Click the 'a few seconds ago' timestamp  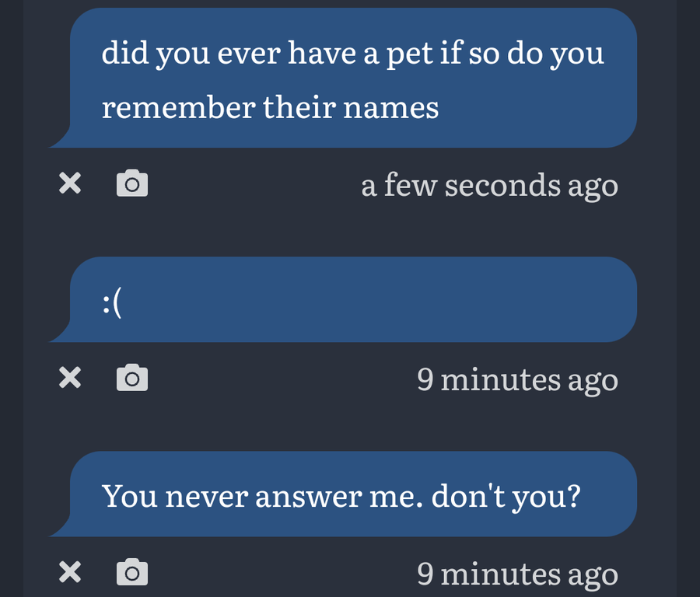click(490, 186)
